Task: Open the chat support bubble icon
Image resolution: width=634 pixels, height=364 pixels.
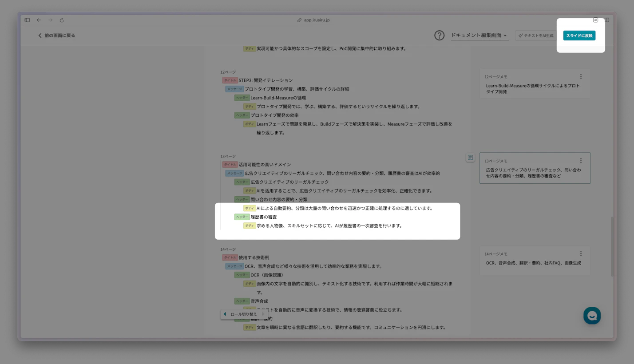Action: pyautogui.click(x=592, y=316)
